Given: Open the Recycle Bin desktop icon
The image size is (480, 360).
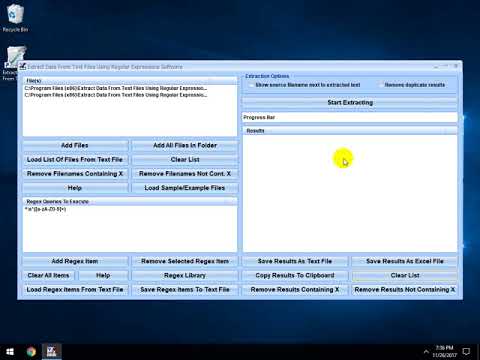Looking at the screenshot, I should pyautogui.click(x=15, y=18).
